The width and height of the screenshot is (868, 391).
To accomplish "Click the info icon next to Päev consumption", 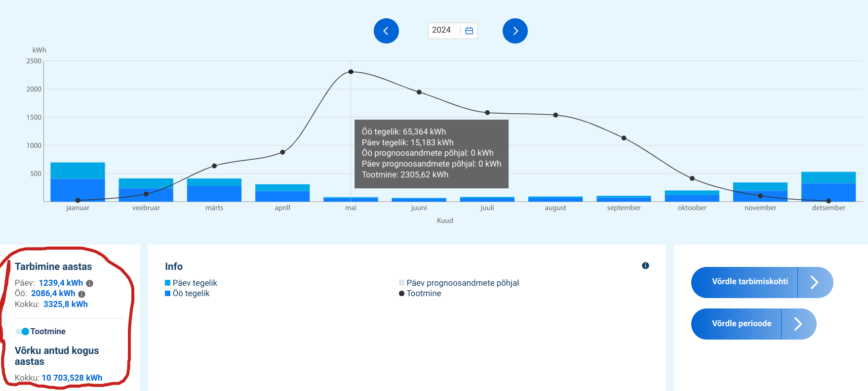I will pyautogui.click(x=89, y=283).
